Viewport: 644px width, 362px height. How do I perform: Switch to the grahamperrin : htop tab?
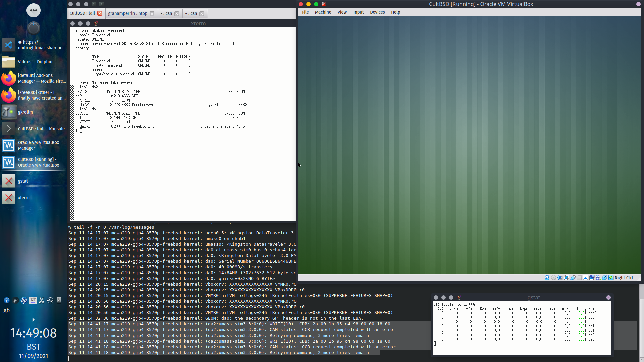click(127, 14)
